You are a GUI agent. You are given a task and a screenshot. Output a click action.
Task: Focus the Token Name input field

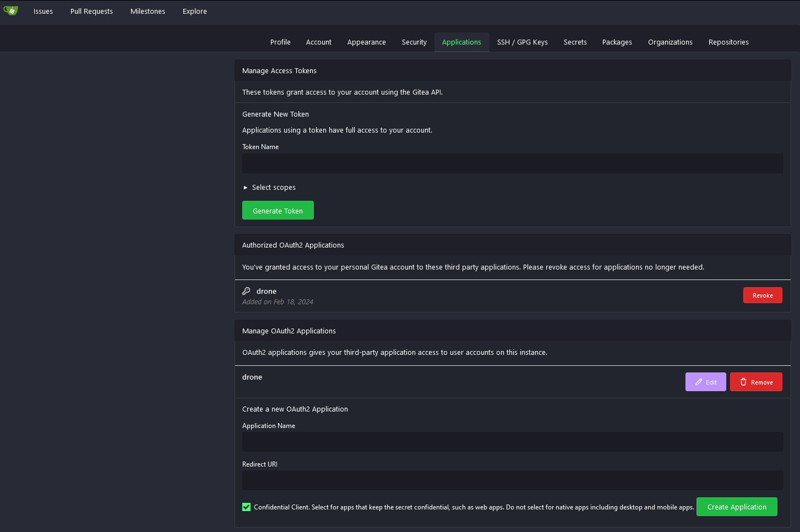pos(512,163)
